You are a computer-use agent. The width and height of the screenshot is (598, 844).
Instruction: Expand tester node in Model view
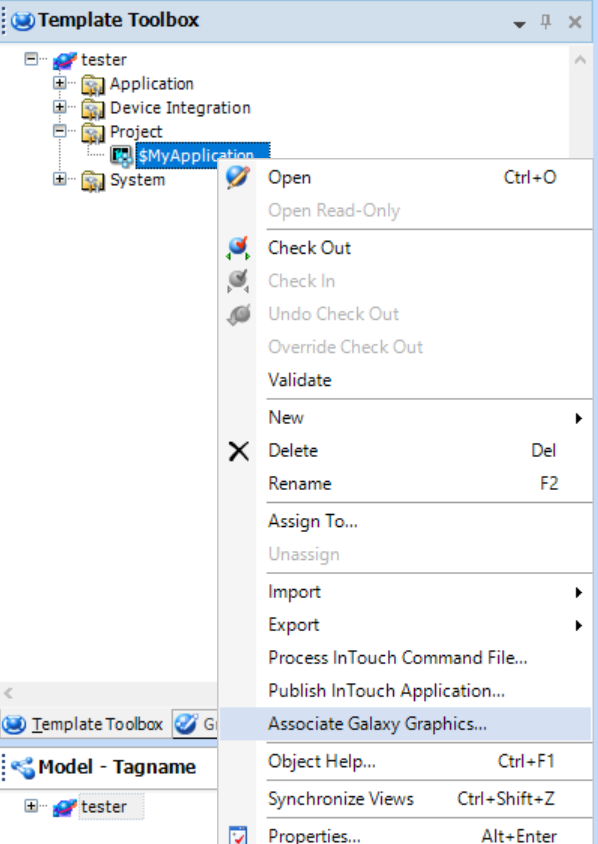point(31,806)
